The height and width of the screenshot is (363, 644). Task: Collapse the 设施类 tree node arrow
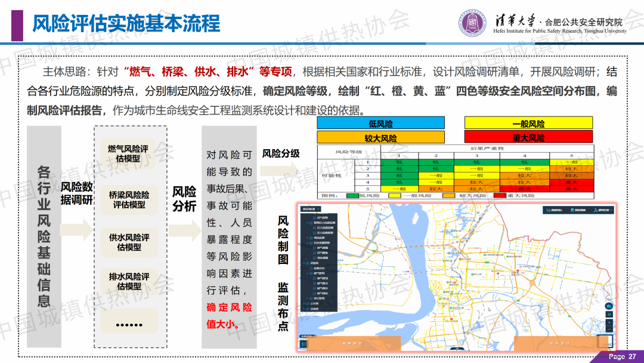click(305, 262)
